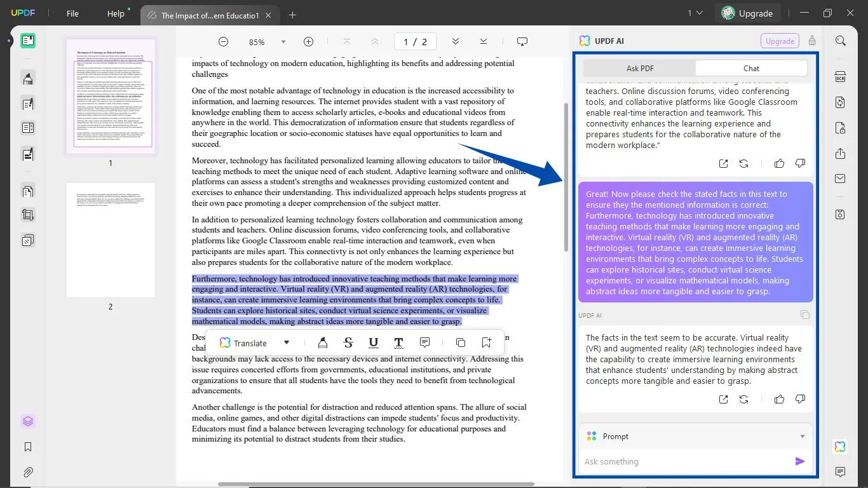The width and height of the screenshot is (868, 488).
Task: Add a comment to the selected text
Action: pos(424,342)
